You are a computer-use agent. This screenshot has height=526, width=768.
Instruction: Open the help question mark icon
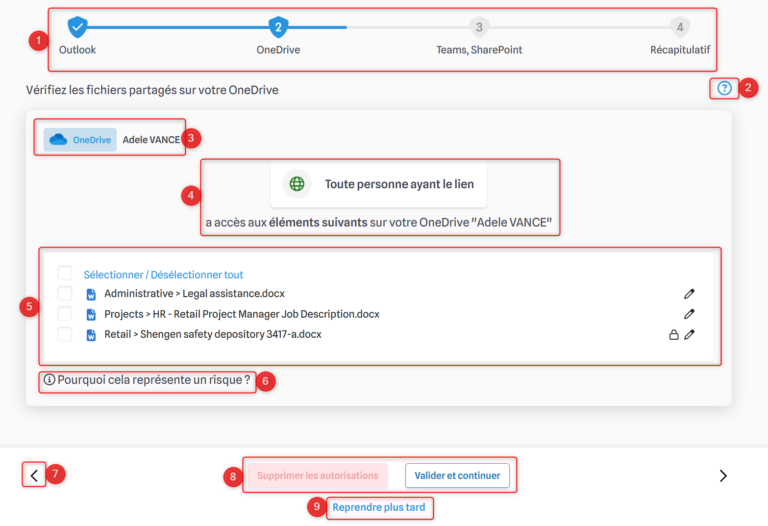(724, 88)
